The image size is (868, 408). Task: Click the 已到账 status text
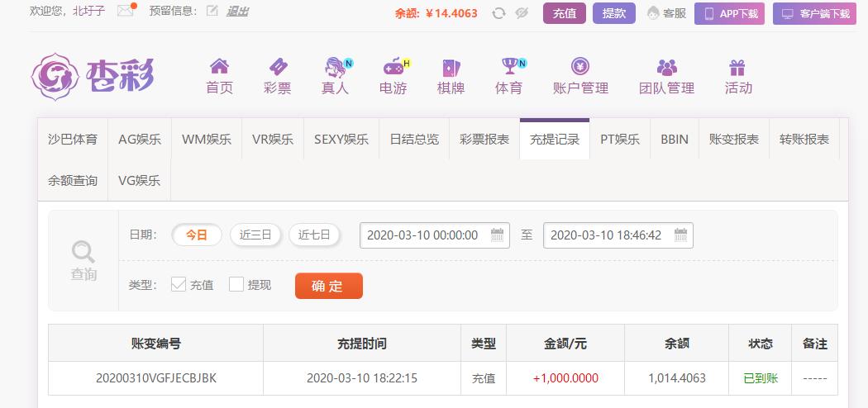coord(761,378)
